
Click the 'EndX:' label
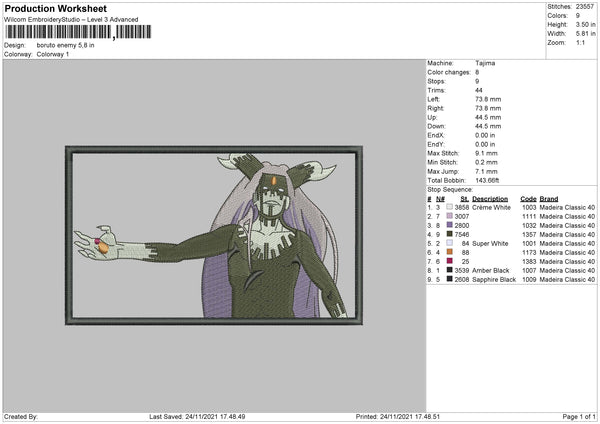tap(436, 135)
